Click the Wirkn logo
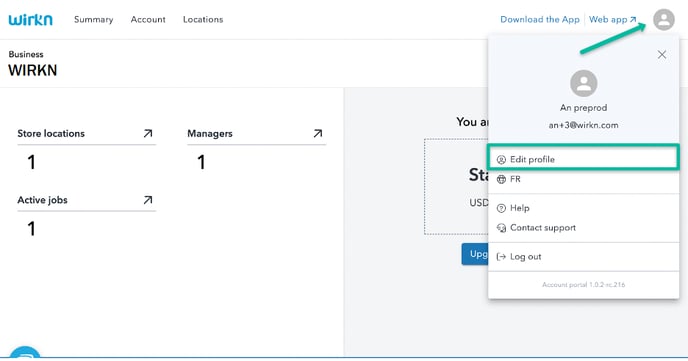This screenshot has height=361, width=688. (x=31, y=20)
